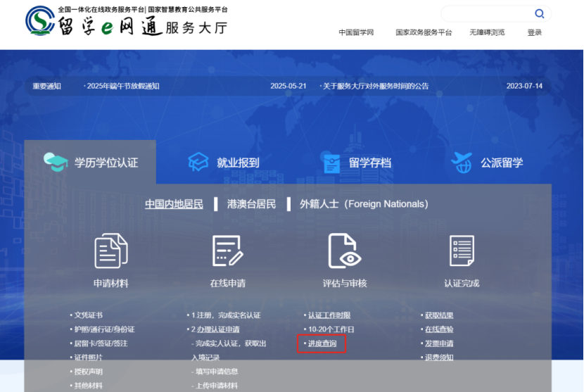Click the 在线申请 edit form icon
The image size is (584, 392).
coord(227,251)
